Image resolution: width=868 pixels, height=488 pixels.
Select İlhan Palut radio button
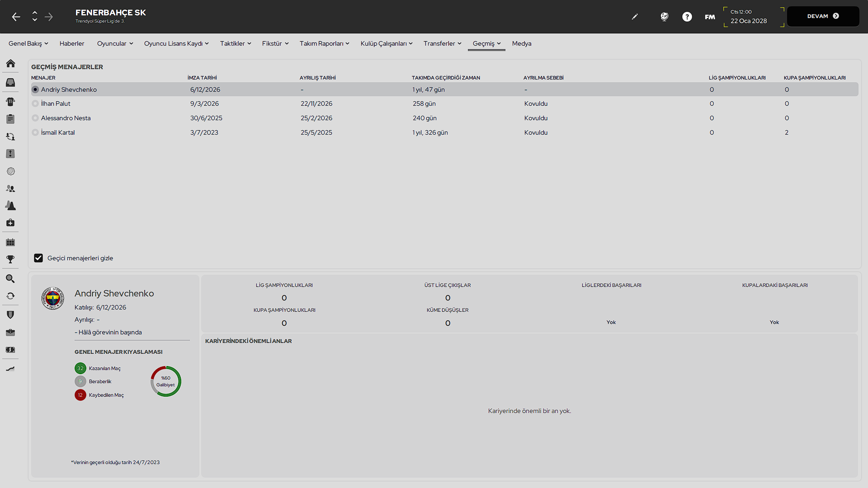pos(35,103)
